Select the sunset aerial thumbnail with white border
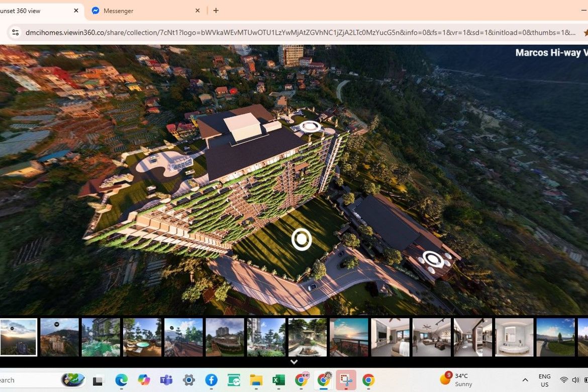The width and height of the screenshot is (588, 392). click(x=19, y=337)
